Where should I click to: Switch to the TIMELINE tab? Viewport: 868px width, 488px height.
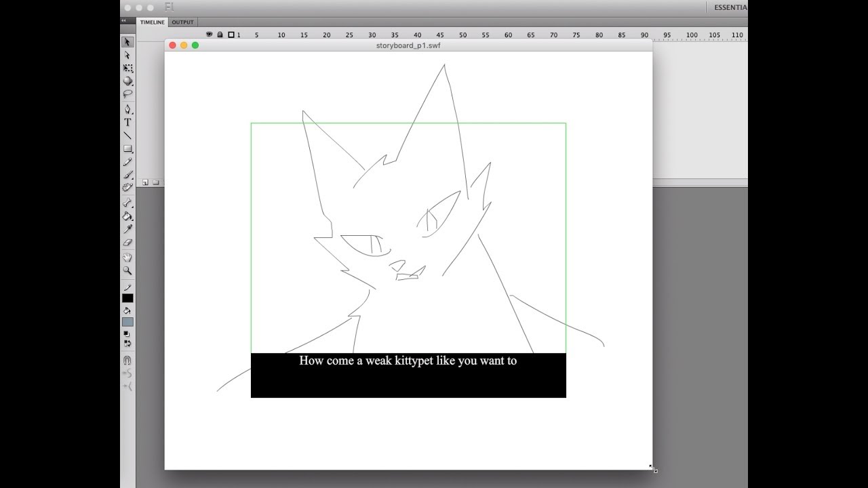tap(153, 22)
